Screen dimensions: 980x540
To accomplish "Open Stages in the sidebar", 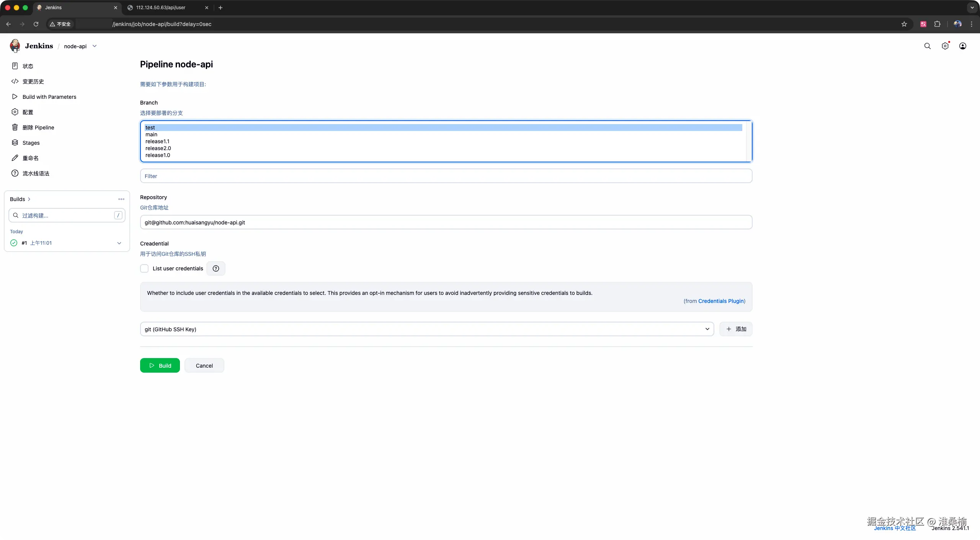I will 31,143.
